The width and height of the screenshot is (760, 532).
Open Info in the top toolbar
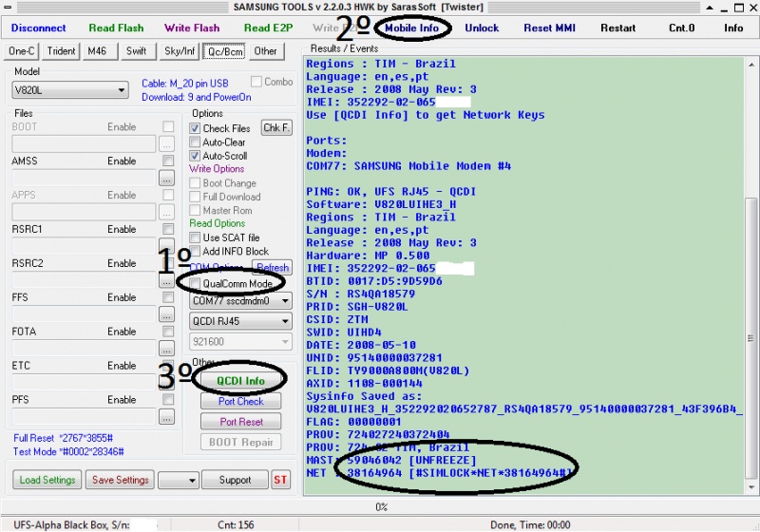[x=733, y=28]
